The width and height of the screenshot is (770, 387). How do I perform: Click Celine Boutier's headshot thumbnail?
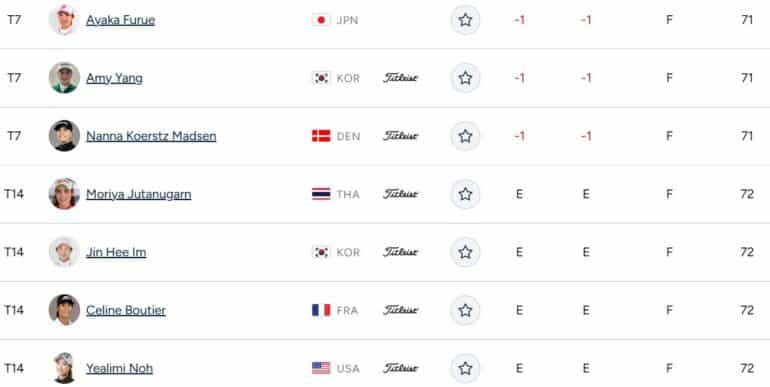point(64,310)
